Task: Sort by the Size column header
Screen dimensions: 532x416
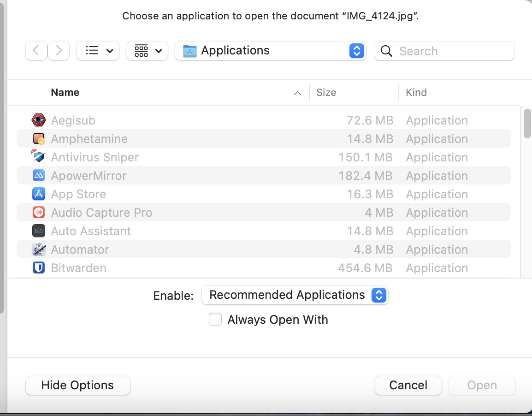Action: pos(326,93)
